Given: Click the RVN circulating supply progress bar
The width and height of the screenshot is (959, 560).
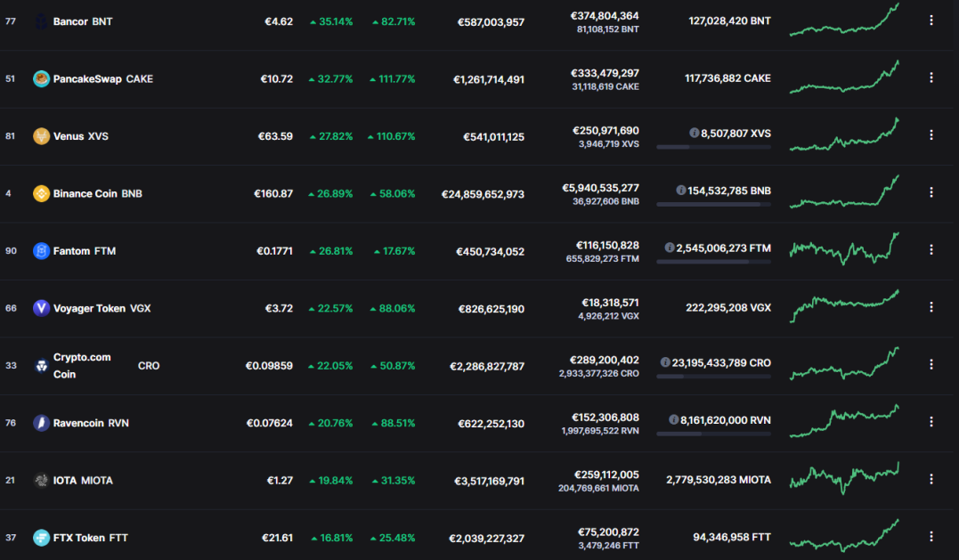Looking at the screenshot, I should (713, 434).
